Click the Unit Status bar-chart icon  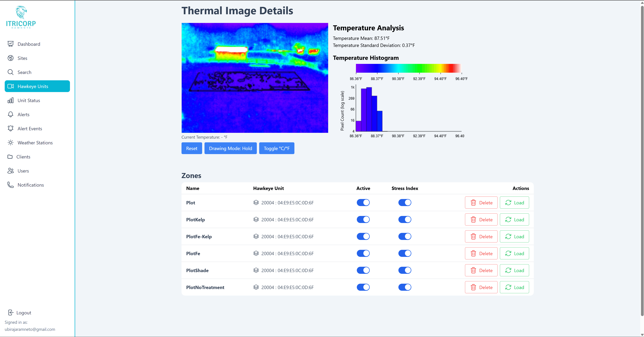(11, 100)
